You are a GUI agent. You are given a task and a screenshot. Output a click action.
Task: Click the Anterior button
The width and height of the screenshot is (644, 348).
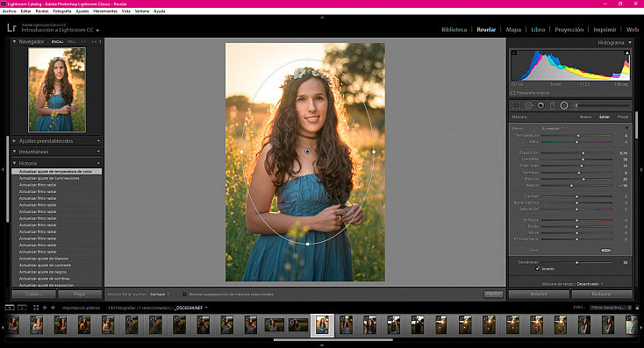(539, 294)
